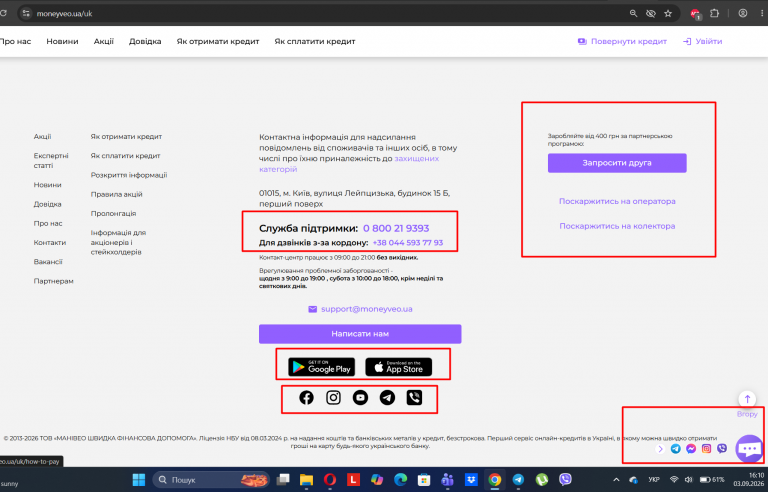The height and width of the screenshot is (492, 768).
Task: Open Інформація для акціонерів і стейкхолдерів
Action: pos(118,243)
